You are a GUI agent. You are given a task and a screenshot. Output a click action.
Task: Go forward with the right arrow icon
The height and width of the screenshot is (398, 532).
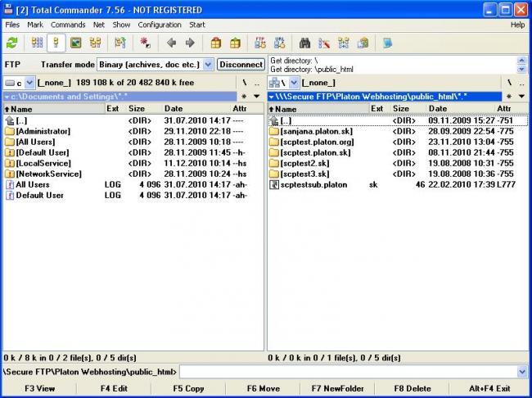pos(190,43)
